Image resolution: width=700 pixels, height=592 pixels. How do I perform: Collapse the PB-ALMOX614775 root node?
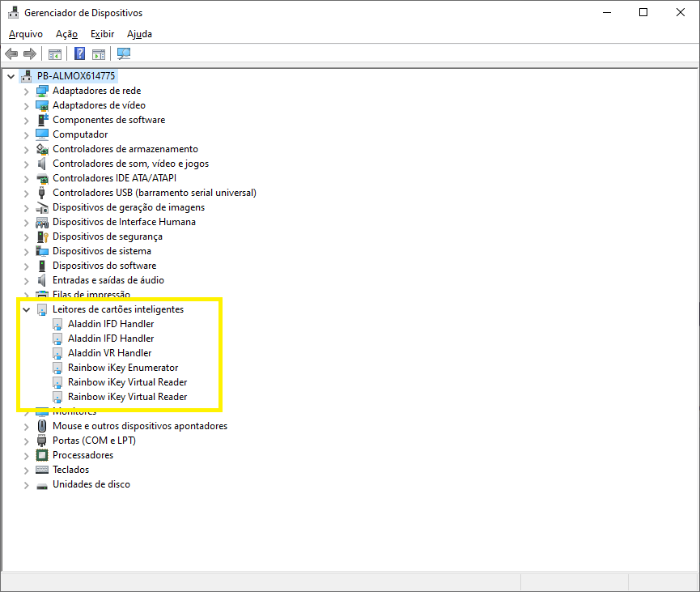[x=11, y=76]
